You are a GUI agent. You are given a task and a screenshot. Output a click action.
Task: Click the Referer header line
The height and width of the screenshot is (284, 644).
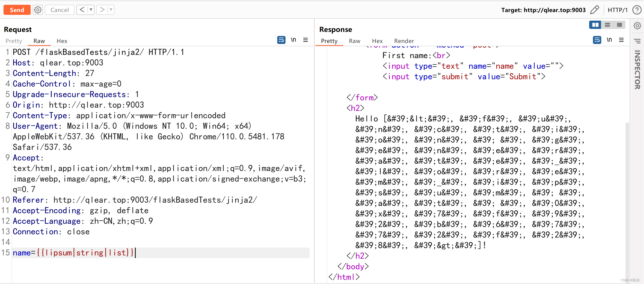(x=135, y=200)
